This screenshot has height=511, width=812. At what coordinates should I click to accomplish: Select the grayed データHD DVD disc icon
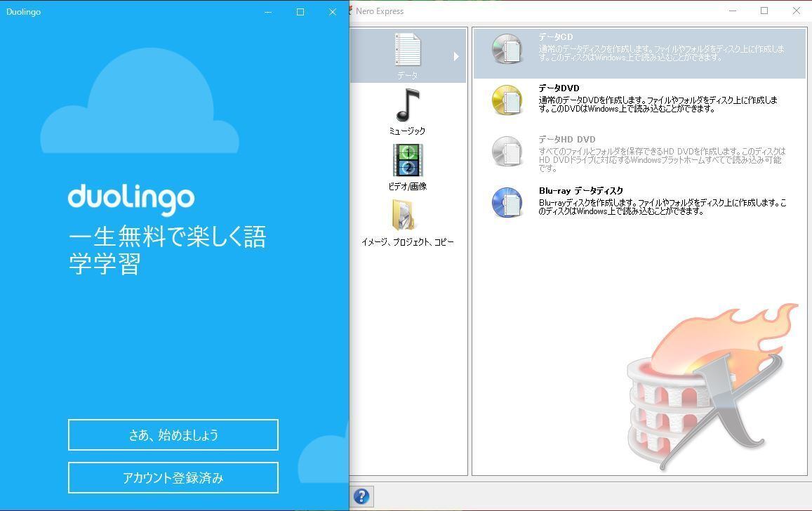(x=507, y=151)
